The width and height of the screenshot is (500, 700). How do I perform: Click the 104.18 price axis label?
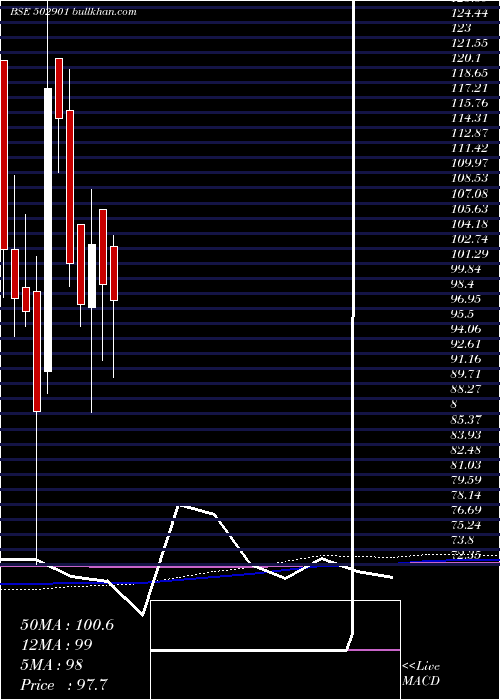pyautogui.click(x=469, y=224)
